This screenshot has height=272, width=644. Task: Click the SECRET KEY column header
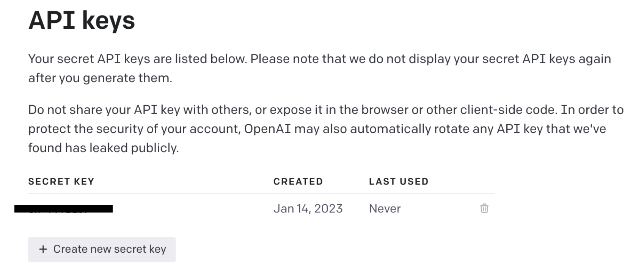click(61, 181)
